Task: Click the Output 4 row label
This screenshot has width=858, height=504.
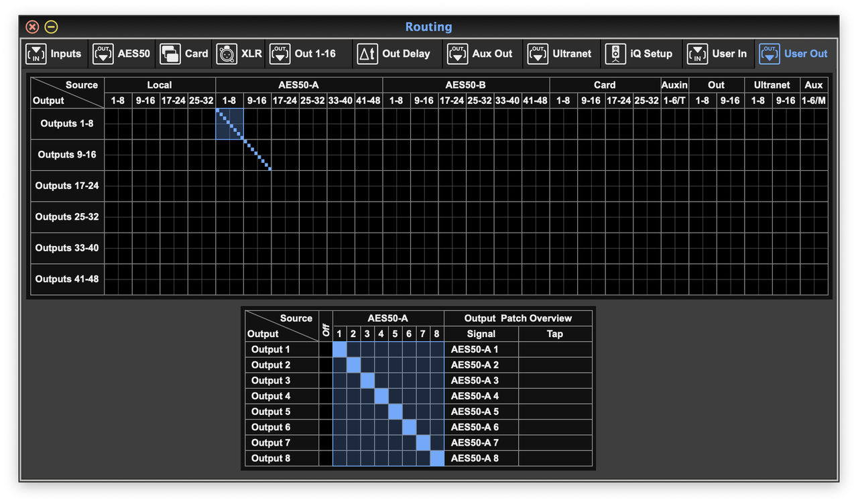Action: (271, 396)
